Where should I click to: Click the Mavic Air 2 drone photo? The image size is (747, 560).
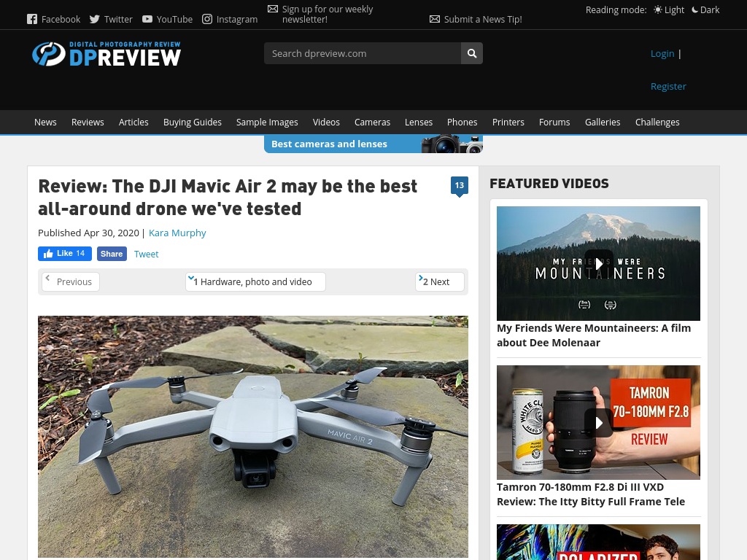(253, 437)
